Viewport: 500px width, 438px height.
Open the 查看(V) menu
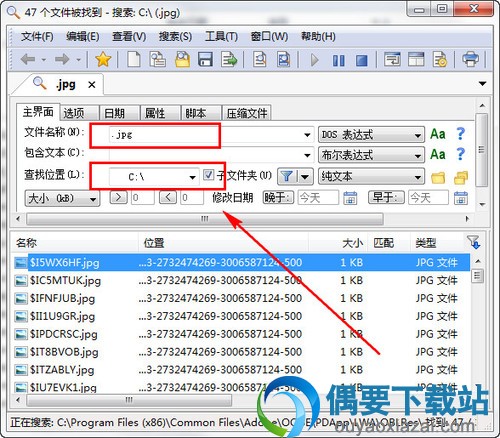[x=129, y=36]
